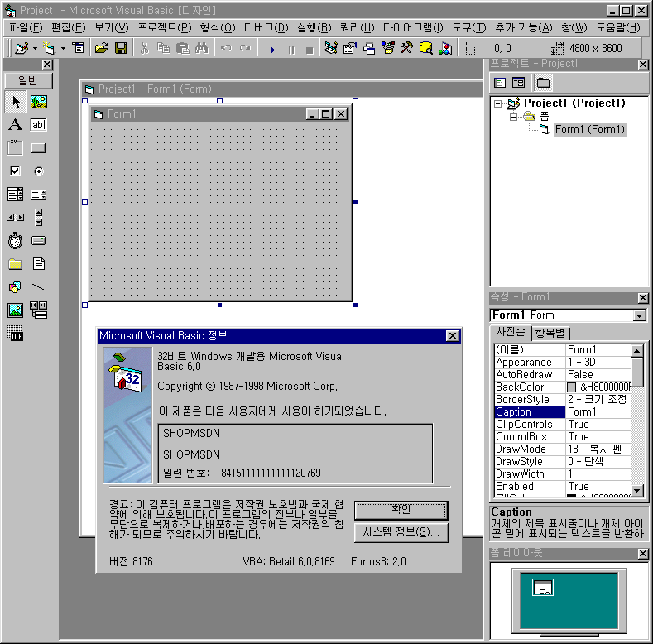Select the Label tool
Screen dimensions: 653x644
pyautogui.click(x=16, y=124)
